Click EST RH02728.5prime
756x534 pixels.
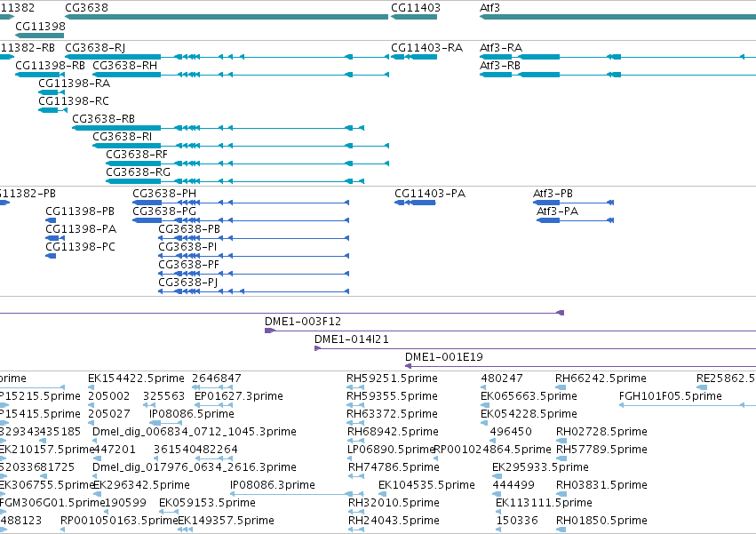(x=601, y=432)
